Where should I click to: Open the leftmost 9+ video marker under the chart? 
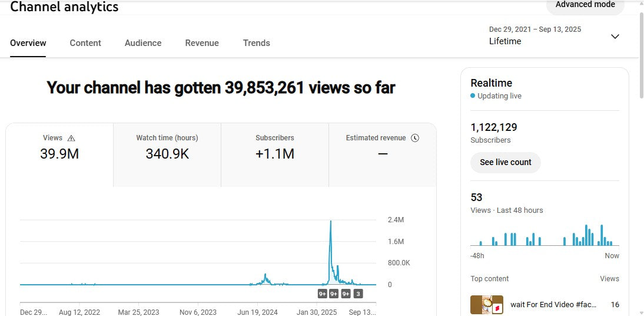(323, 294)
